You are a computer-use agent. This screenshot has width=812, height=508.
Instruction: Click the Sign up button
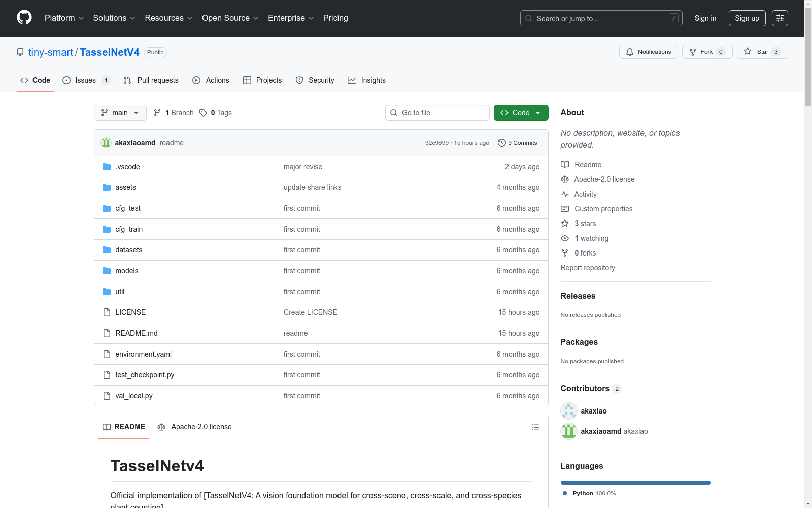pos(747,18)
